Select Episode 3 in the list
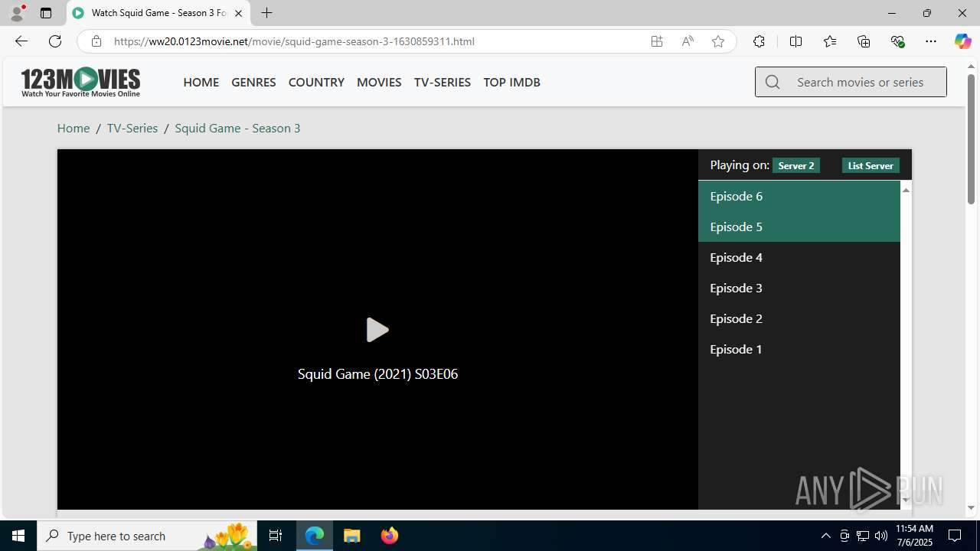Viewport: 980px width, 551px height. 799,288
